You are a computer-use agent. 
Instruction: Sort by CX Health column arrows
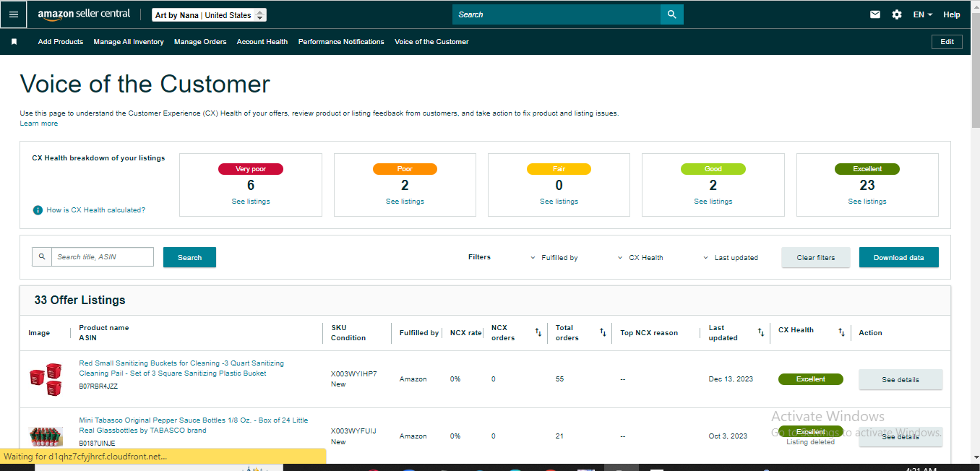841,332
